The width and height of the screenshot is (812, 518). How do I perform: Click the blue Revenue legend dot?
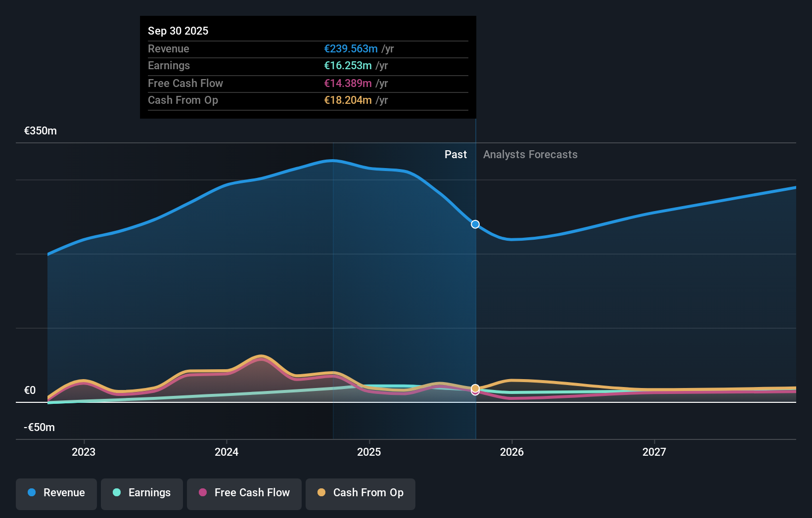click(32, 493)
